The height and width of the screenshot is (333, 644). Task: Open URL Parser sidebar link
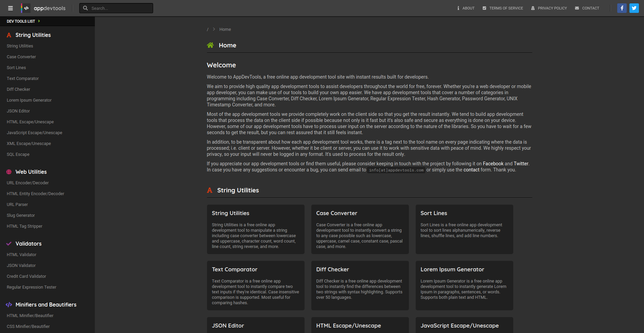pos(17,205)
